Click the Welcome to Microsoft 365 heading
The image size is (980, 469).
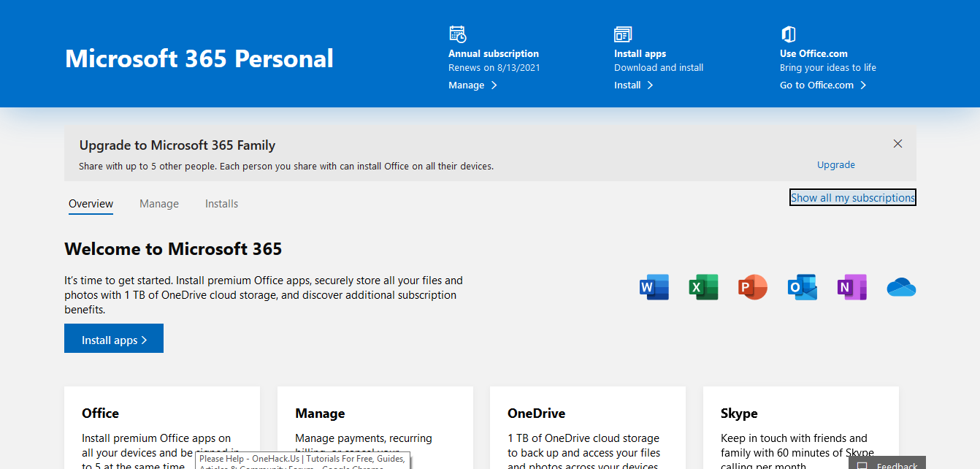[x=173, y=249]
